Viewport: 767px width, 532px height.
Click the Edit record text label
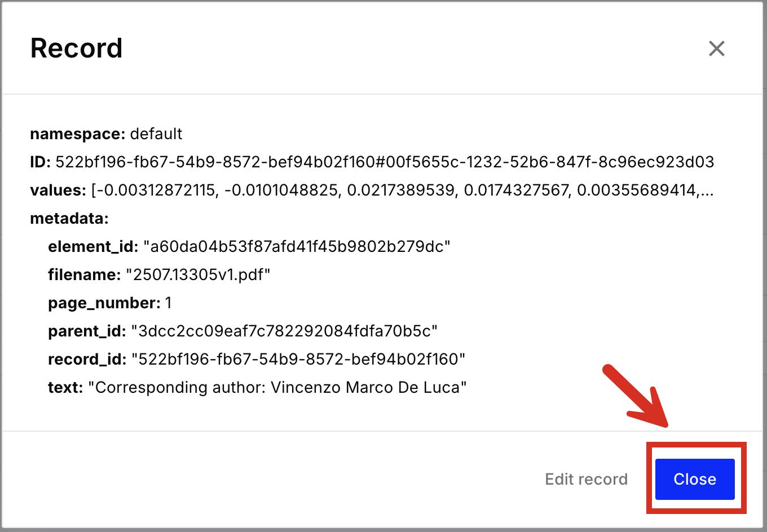tap(586, 479)
